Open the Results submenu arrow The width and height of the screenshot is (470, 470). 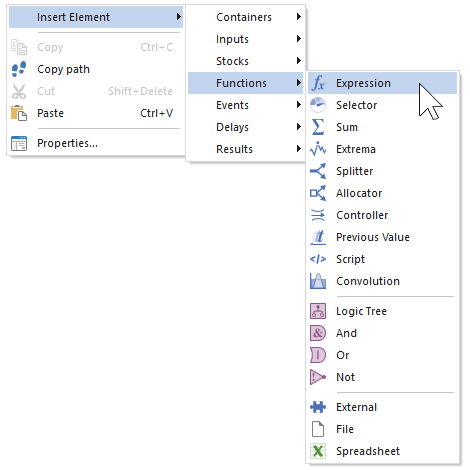(299, 149)
